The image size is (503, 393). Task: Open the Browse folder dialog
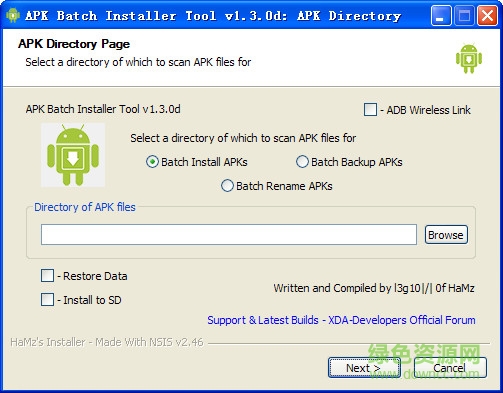[446, 235]
